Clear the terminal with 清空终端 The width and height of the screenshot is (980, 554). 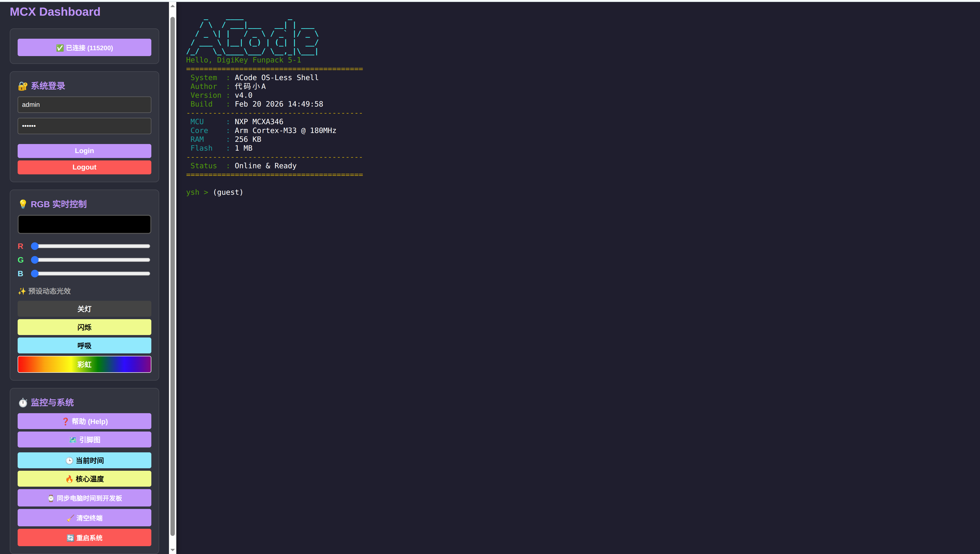click(x=84, y=518)
